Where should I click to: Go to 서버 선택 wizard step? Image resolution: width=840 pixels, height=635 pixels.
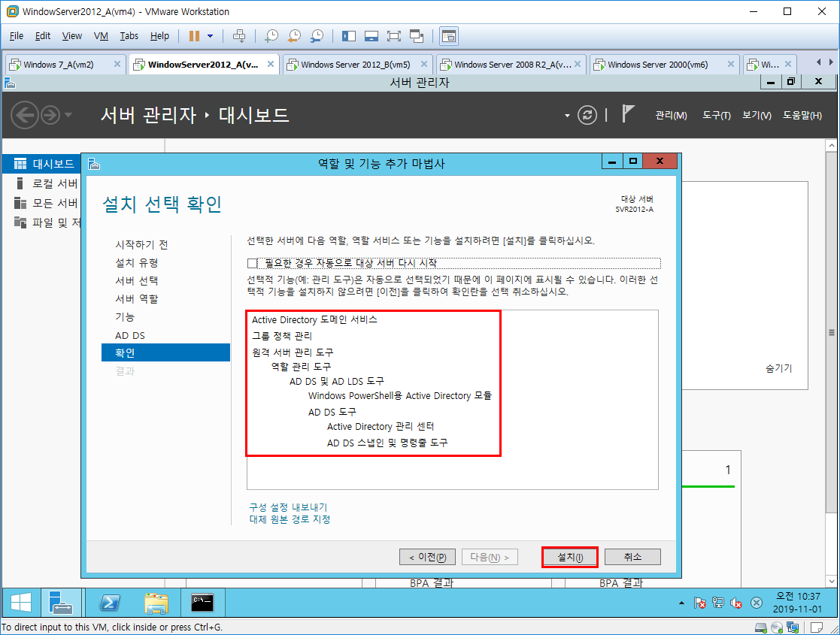click(137, 281)
